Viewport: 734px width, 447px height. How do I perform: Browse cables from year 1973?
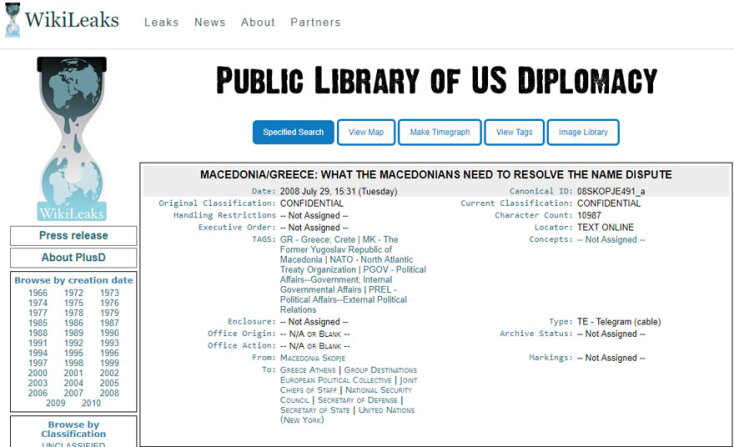pyautogui.click(x=110, y=293)
